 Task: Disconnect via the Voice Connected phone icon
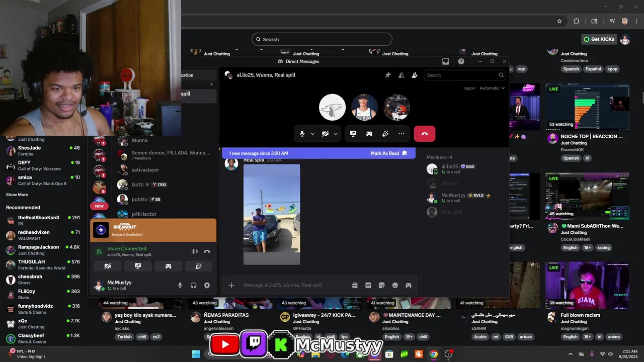pyautogui.click(x=207, y=251)
